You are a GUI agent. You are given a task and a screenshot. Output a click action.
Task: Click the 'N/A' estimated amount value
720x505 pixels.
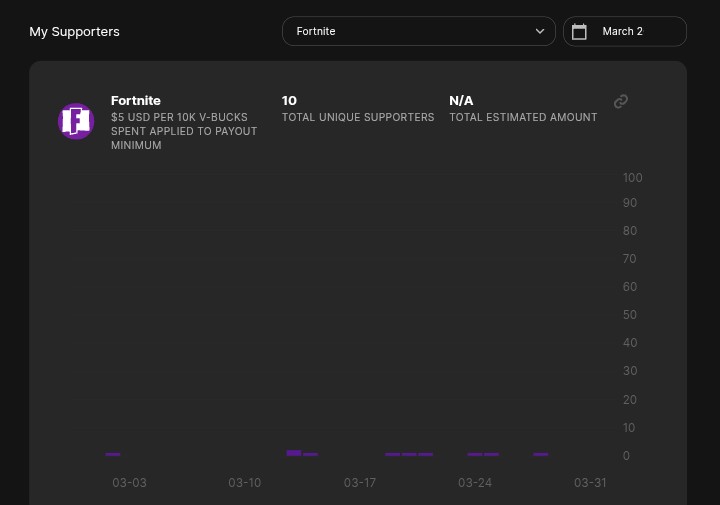(461, 101)
